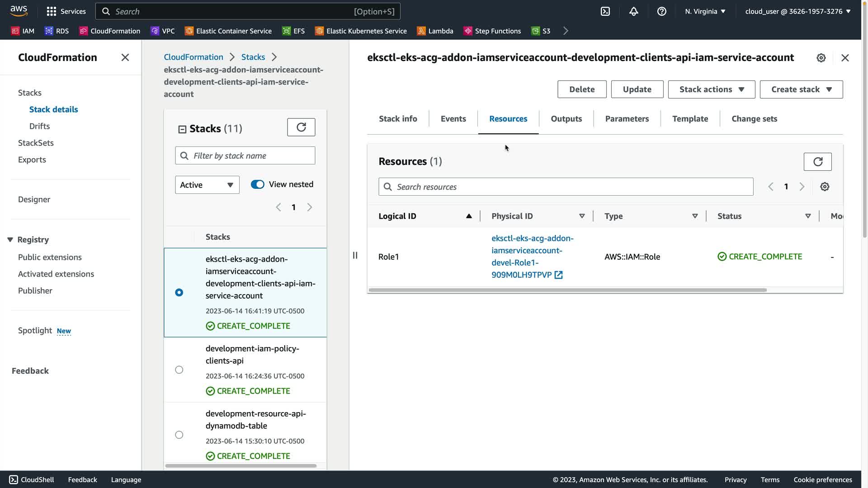
Task: Expand the Stack actions dropdown
Action: point(711,89)
